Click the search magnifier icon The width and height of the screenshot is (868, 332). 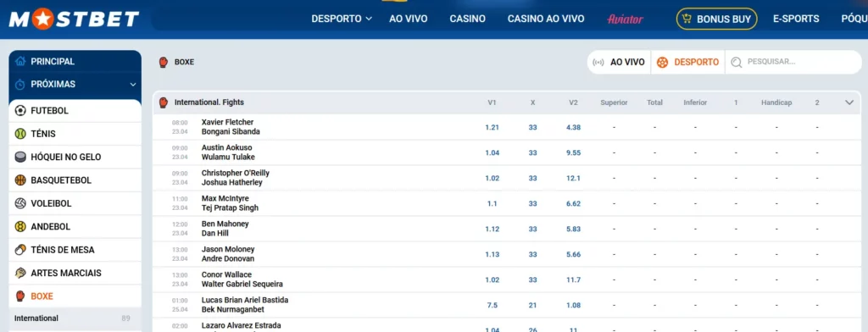737,63
